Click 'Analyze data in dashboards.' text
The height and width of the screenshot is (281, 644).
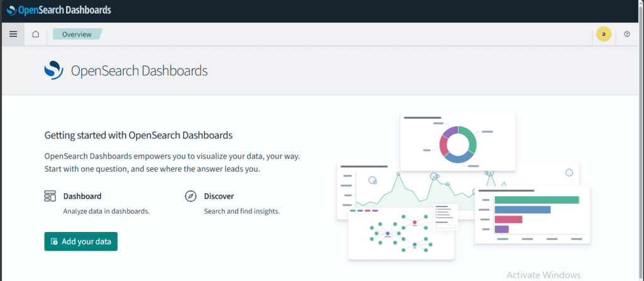(x=106, y=212)
